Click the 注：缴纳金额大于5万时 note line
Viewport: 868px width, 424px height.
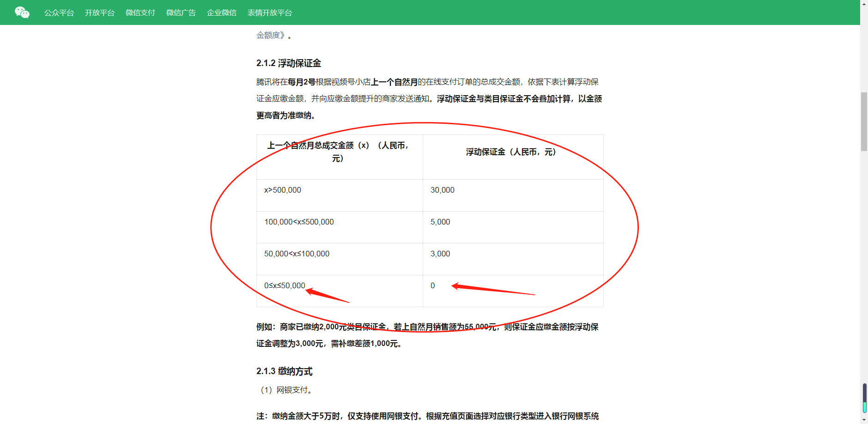tap(427, 416)
